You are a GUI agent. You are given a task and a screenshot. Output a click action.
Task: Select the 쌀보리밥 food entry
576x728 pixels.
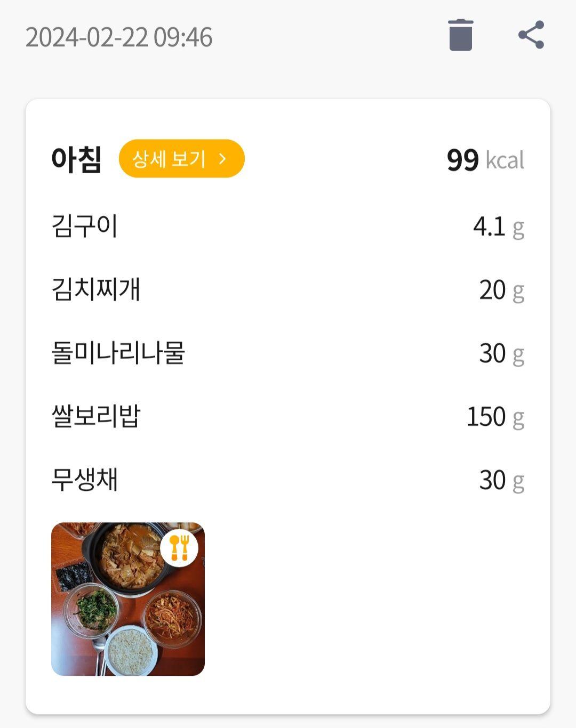pyautogui.click(x=288, y=417)
